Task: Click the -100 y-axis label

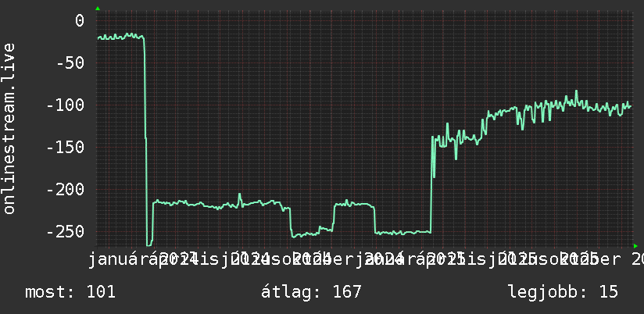Action: [x=66, y=105]
